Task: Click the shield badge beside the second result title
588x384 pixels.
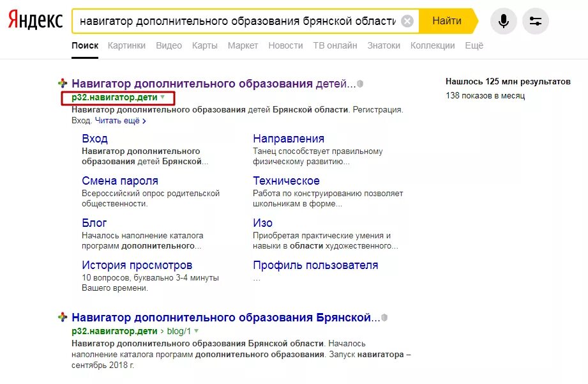Action: (384, 318)
